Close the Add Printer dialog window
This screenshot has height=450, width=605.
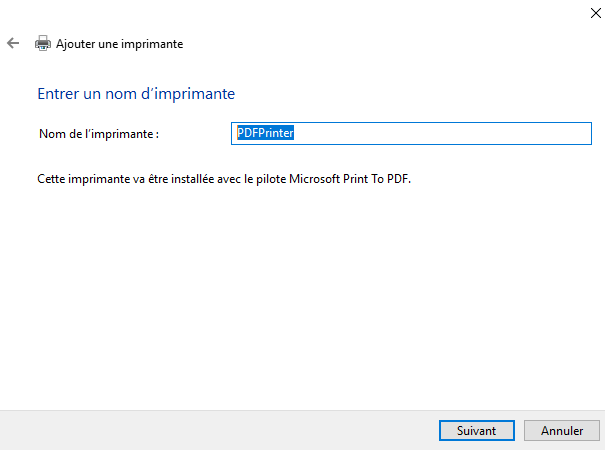pos(582,13)
